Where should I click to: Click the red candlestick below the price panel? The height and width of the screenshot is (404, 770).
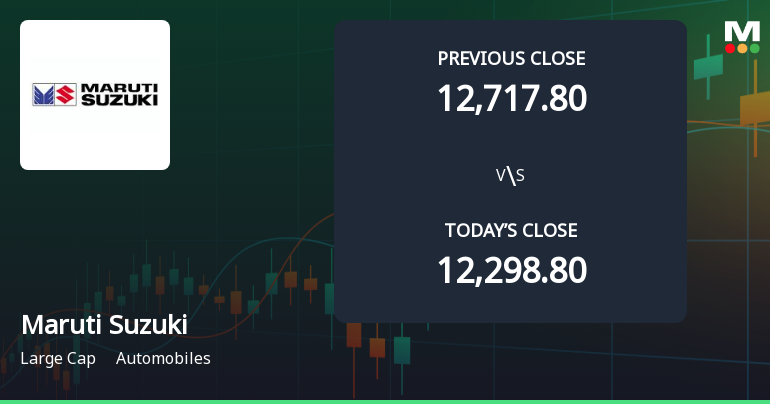pos(377,347)
